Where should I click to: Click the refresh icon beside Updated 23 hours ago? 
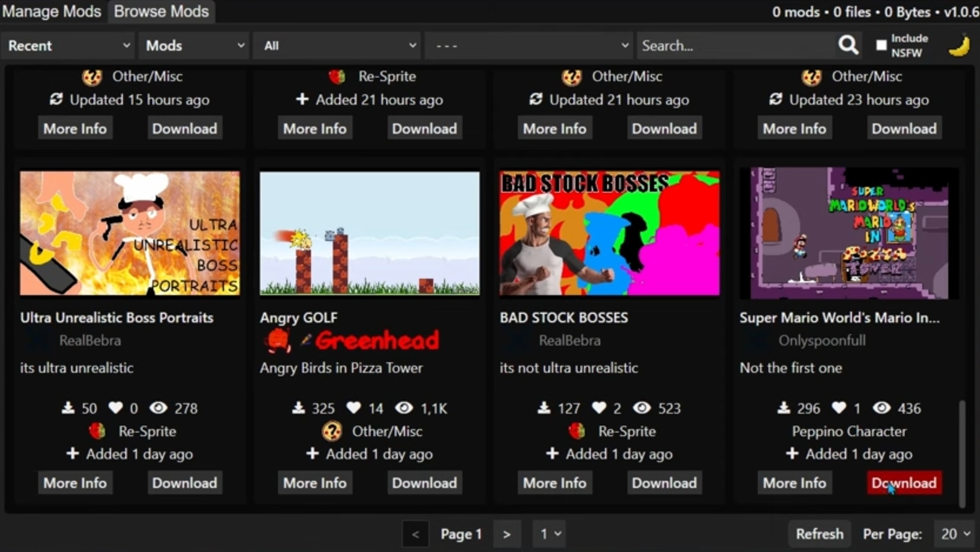click(776, 99)
